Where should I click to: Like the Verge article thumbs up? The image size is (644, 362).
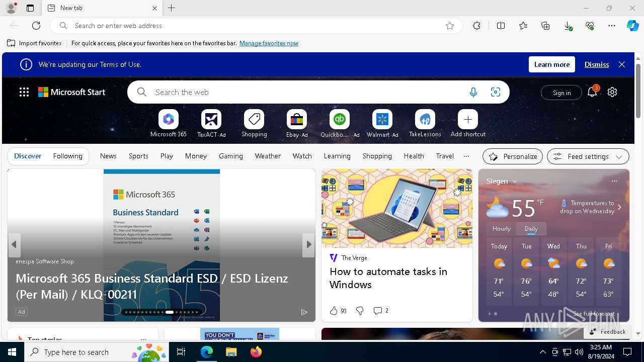click(x=334, y=311)
